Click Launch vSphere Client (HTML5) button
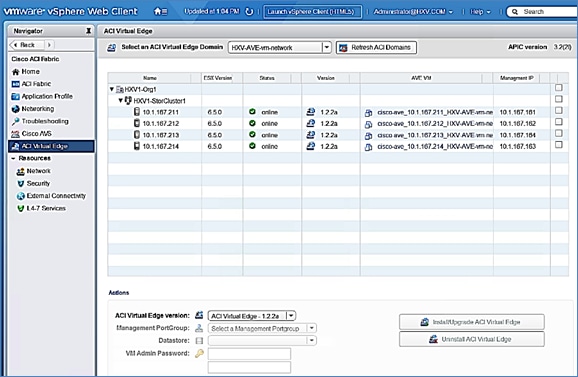Viewport: 578px width, 377px height. click(312, 12)
